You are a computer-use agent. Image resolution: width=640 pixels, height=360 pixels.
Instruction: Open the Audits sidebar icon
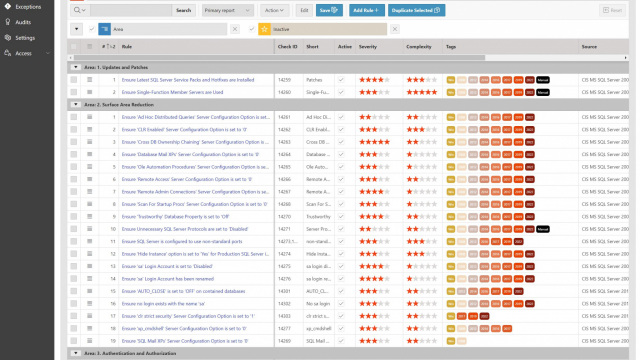pyautogui.click(x=8, y=22)
